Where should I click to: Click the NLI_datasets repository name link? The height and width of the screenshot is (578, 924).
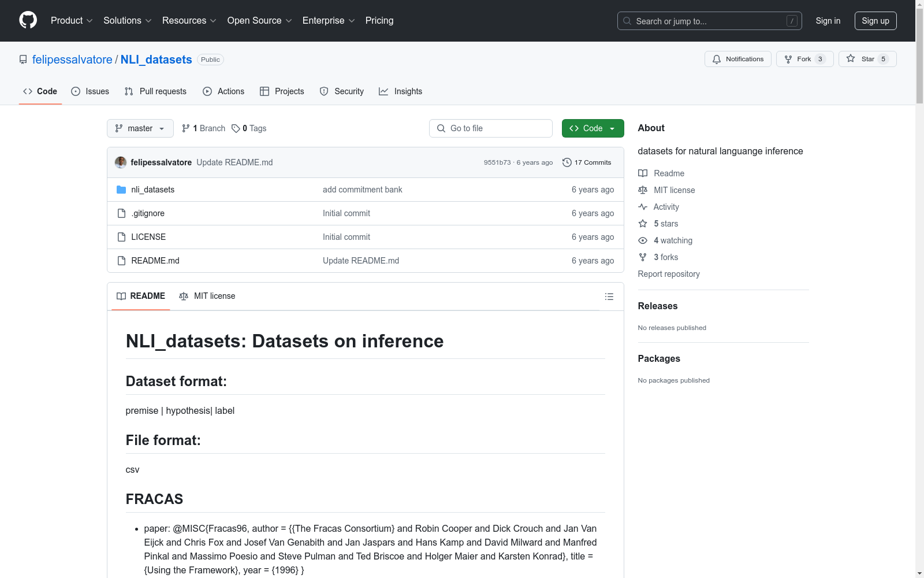156,60
